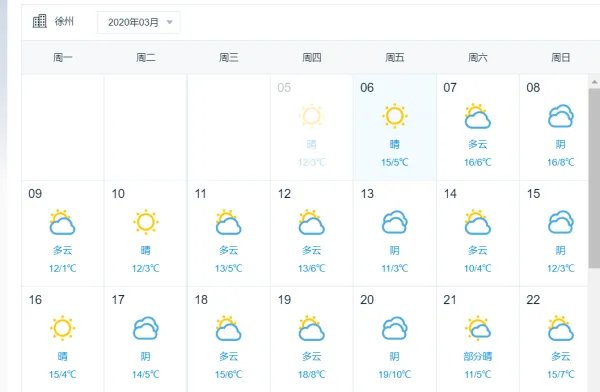Click the temperature 15/4℃ on day 16
600x392 pixels.
coord(62,374)
